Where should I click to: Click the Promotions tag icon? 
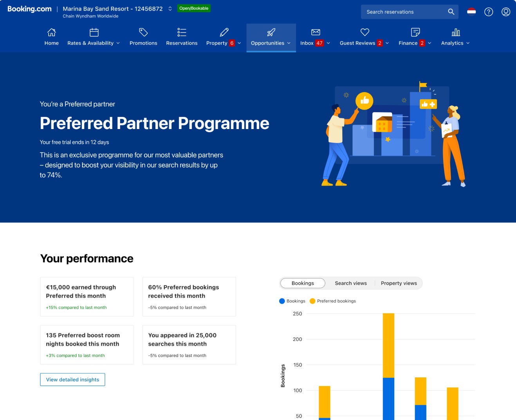click(143, 32)
